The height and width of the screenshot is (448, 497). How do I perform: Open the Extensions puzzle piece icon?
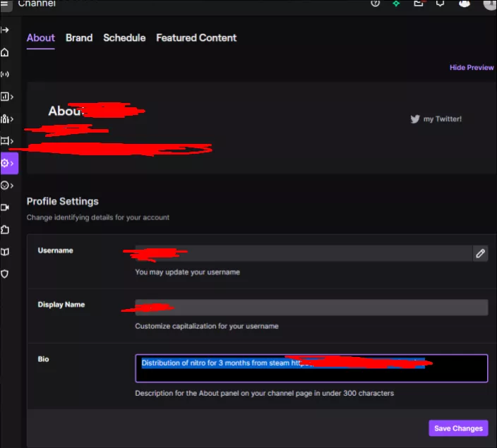6,229
